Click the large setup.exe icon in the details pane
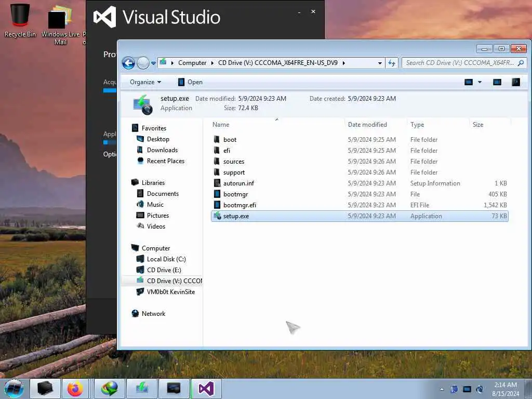Screen dimensions: 532x399 coord(143,104)
